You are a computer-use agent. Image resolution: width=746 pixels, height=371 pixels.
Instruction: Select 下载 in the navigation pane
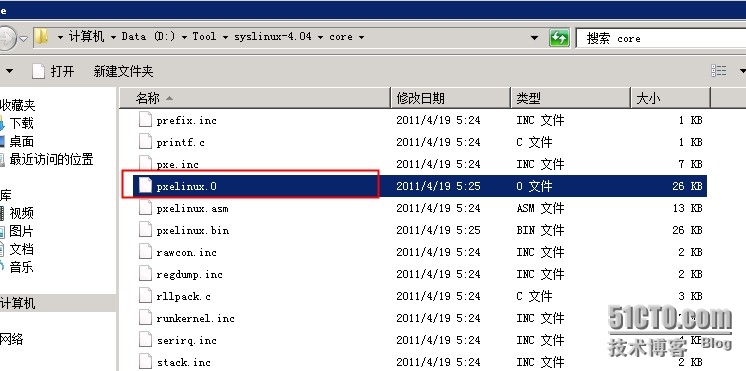coord(21,123)
